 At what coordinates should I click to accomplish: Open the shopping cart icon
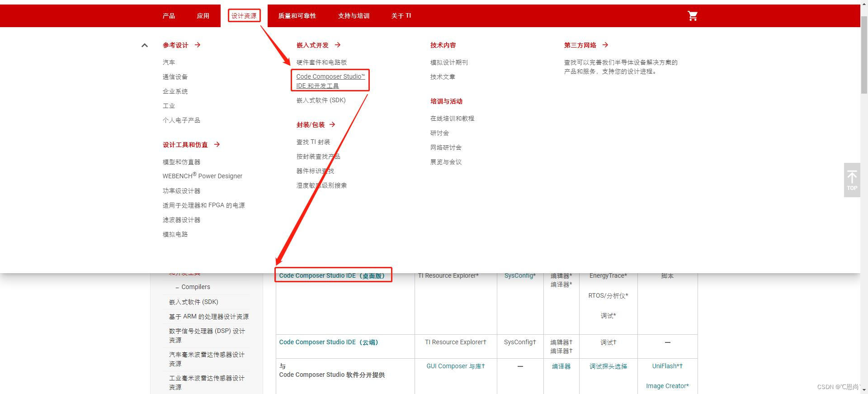coord(692,16)
